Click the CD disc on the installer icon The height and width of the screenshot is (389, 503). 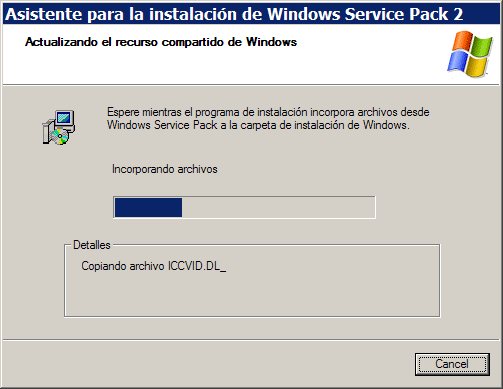click(59, 136)
